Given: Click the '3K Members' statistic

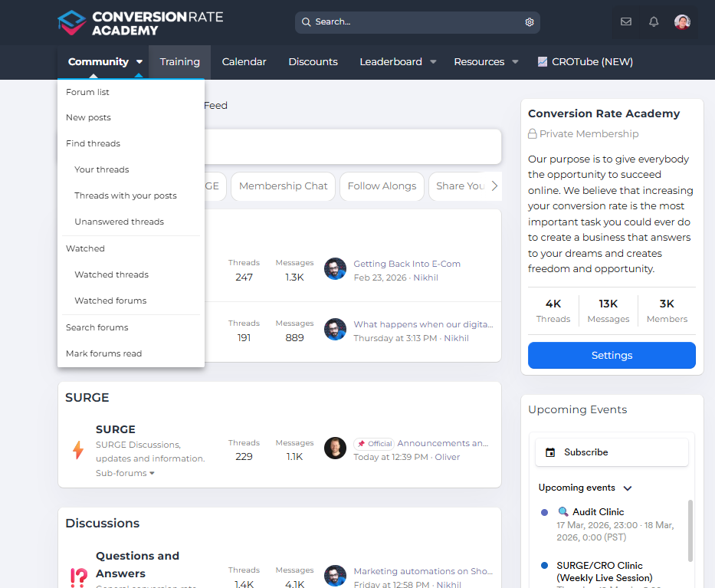Looking at the screenshot, I should pyautogui.click(x=667, y=310).
